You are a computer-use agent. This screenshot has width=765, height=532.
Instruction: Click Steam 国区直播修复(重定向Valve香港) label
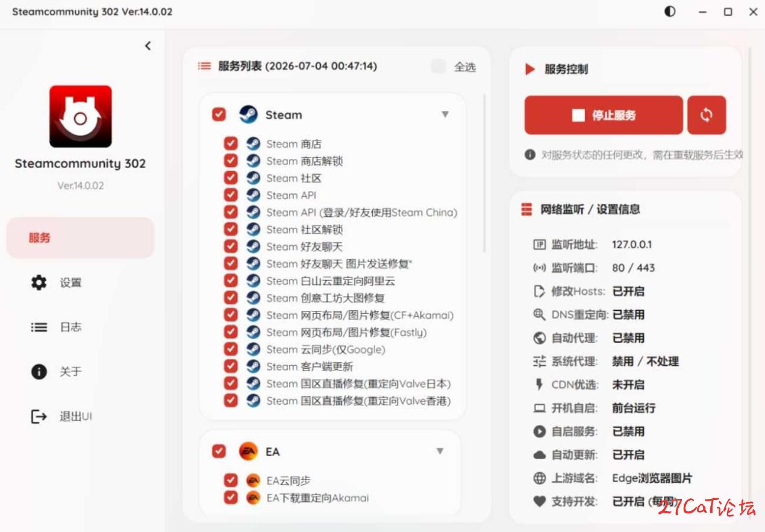(x=358, y=401)
